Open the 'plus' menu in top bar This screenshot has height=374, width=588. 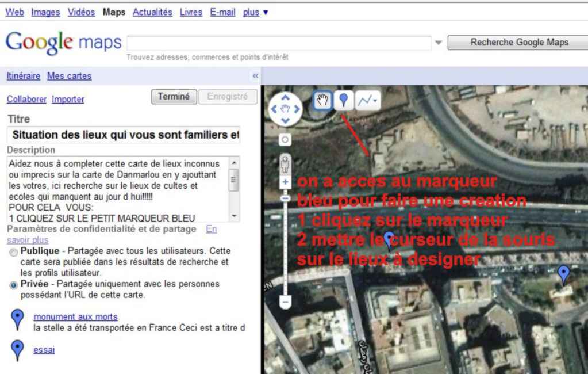point(255,12)
